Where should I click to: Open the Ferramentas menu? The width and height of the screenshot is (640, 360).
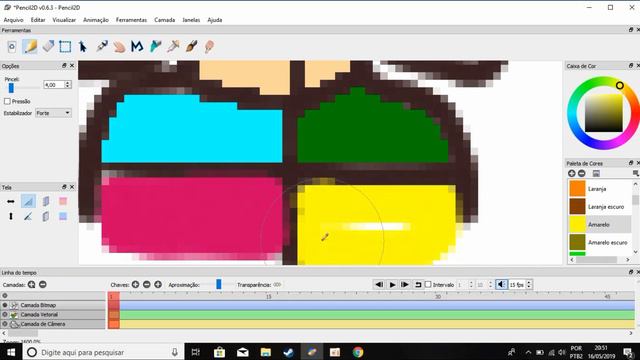[131, 20]
